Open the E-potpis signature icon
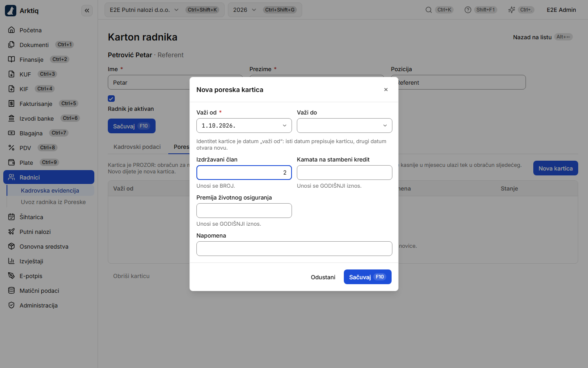The height and width of the screenshot is (368, 588). (11, 276)
